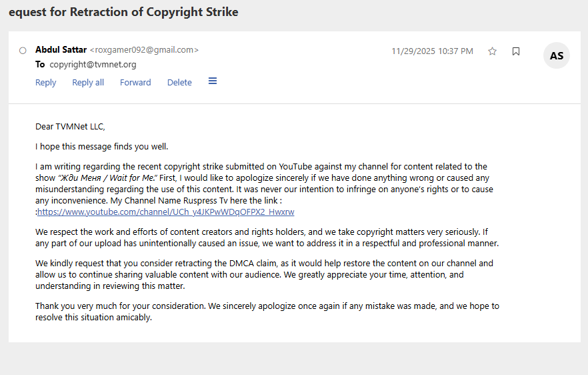Screen dimensions: 588x375
Task: Click the bookmark flag icon
Action: [516, 51]
